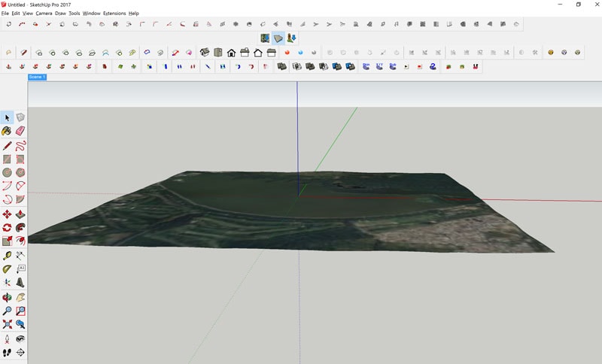Viewport: 602px width, 364px height.
Task: Switch to Back view house outline
Action: (258, 52)
